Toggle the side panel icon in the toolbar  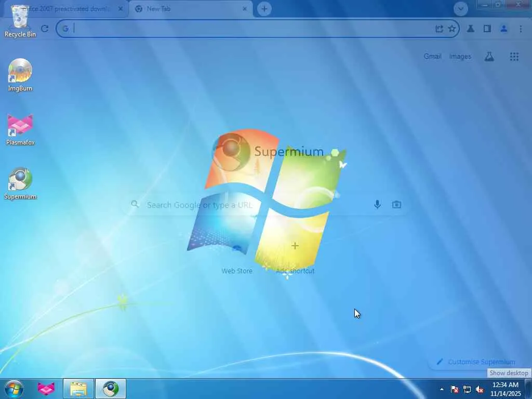click(x=487, y=29)
